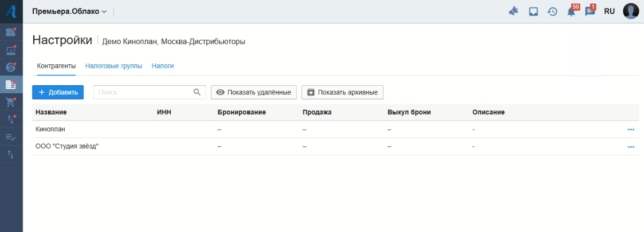Screen dimensions: 644x232
Task: Open the megaphone announcements icon
Action: tap(513, 11)
